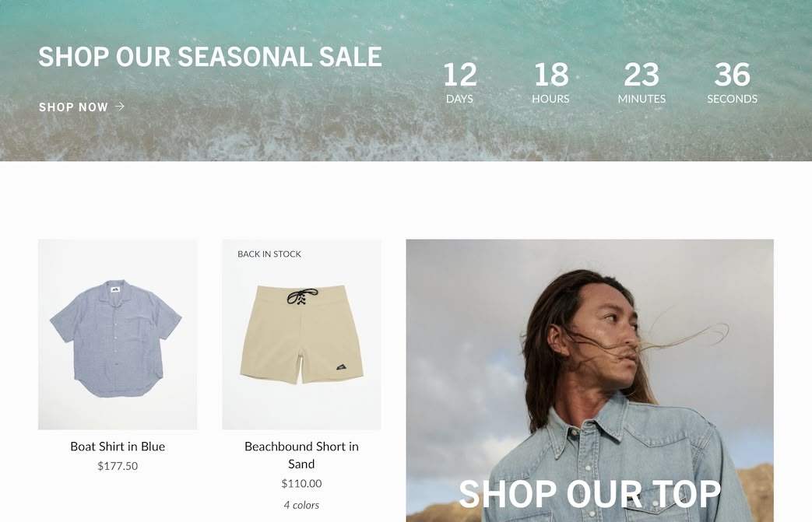Click the Days label in the countdown

point(460,99)
